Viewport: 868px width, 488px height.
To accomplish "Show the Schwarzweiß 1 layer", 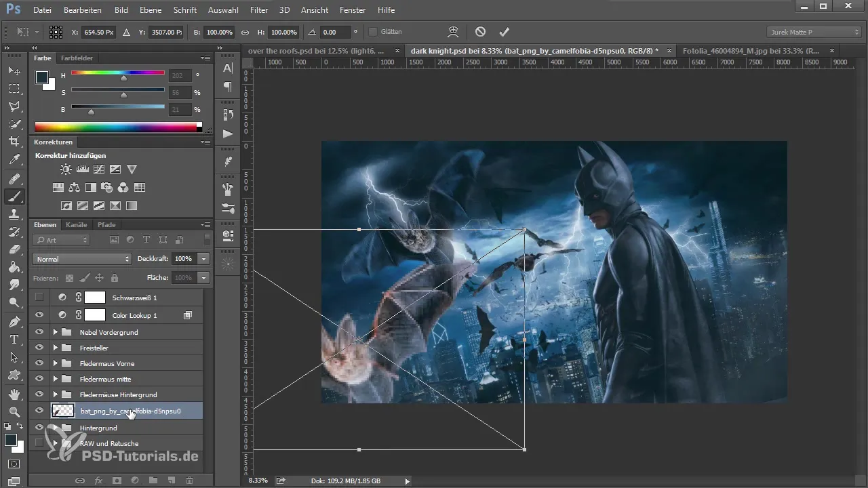I will point(39,297).
